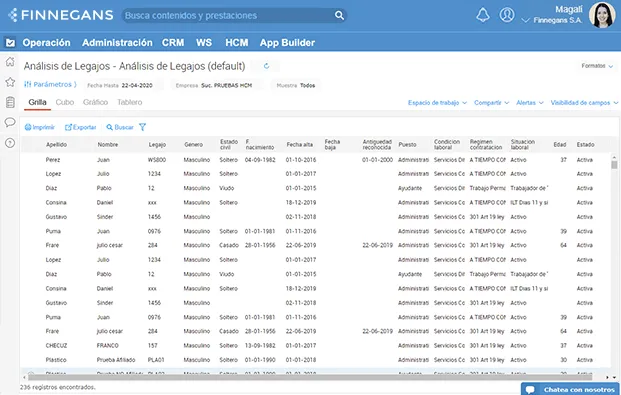The height and width of the screenshot is (395, 621).
Task: Click Magalí's profile photo
Action: point(602,15)
